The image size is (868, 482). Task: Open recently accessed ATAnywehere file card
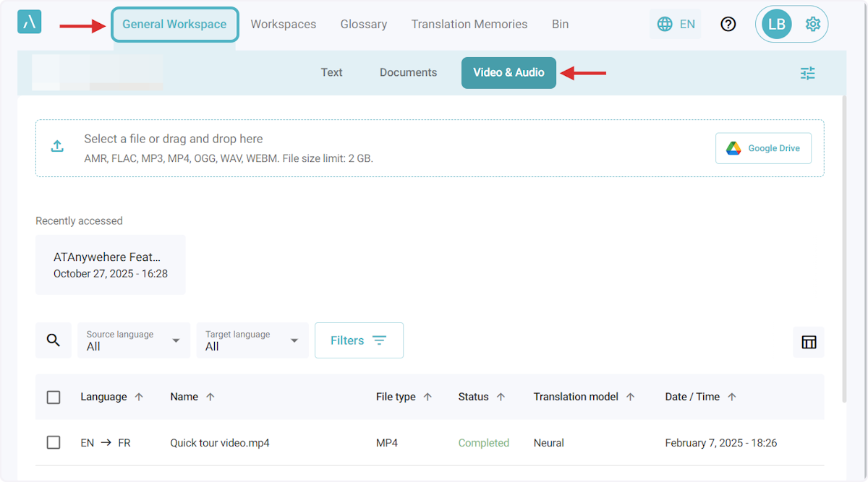click(x=111, y=264)
